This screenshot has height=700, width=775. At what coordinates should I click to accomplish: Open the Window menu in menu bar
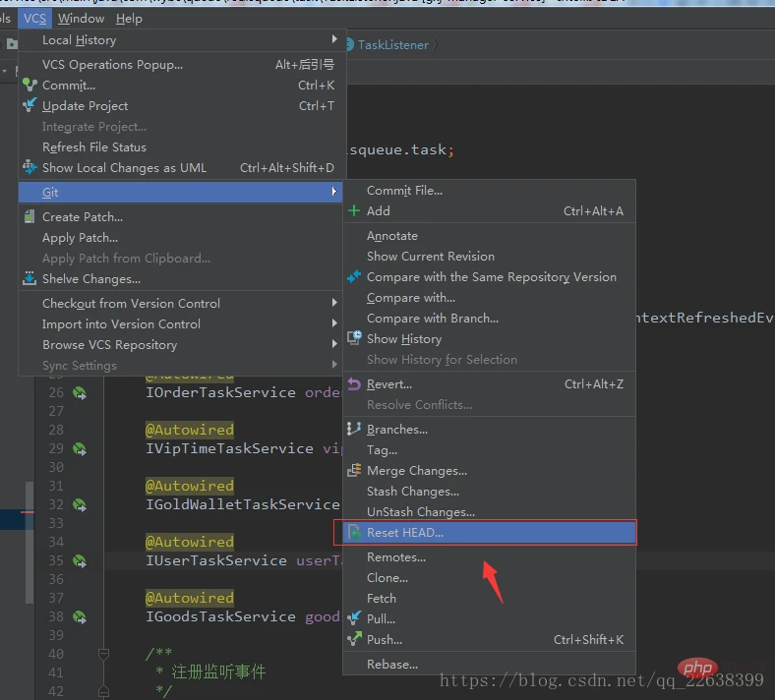tap(81, 18)
